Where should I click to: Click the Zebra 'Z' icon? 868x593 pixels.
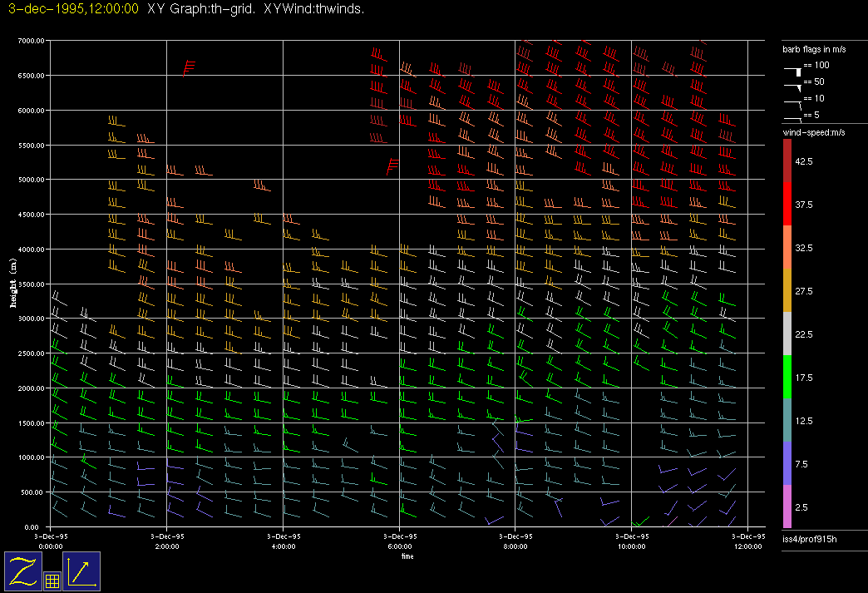pos(22,571)
